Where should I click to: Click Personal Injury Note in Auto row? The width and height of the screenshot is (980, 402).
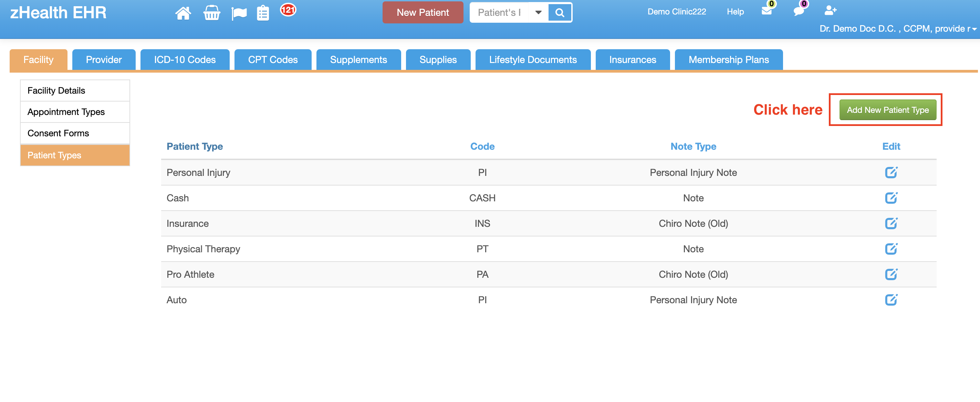693,300
